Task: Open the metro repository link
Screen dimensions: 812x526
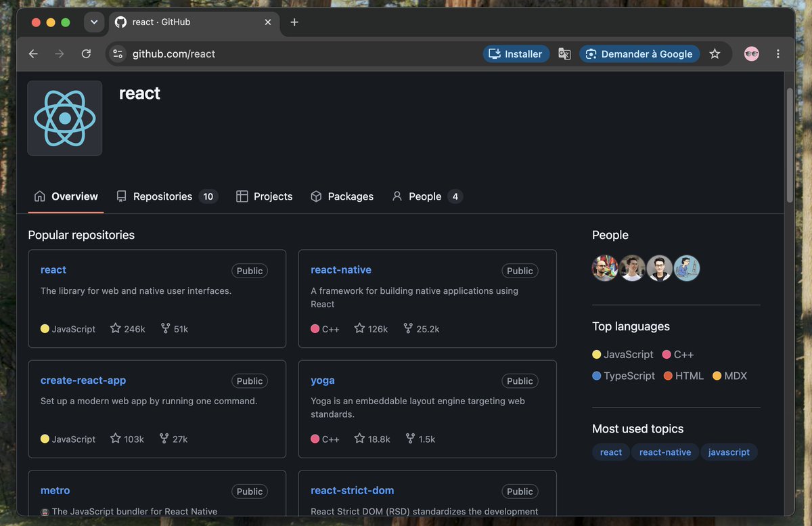Action: [55, 490]
